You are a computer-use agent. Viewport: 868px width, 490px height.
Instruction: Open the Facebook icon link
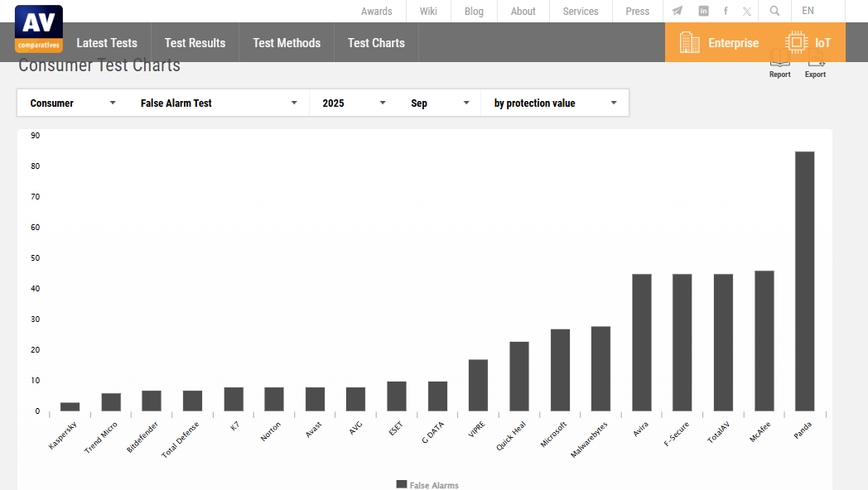click(726, 11)
